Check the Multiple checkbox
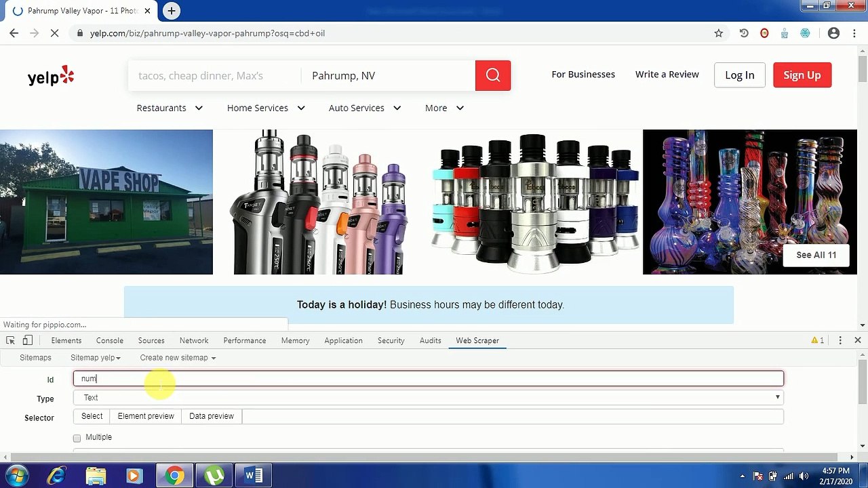868x488 pixels. 77,438
